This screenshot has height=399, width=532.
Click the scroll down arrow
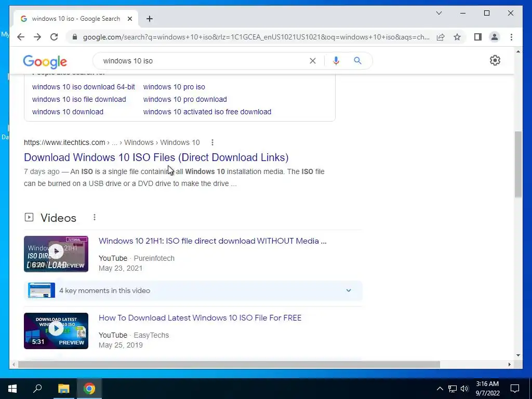(x=518, y=355)
